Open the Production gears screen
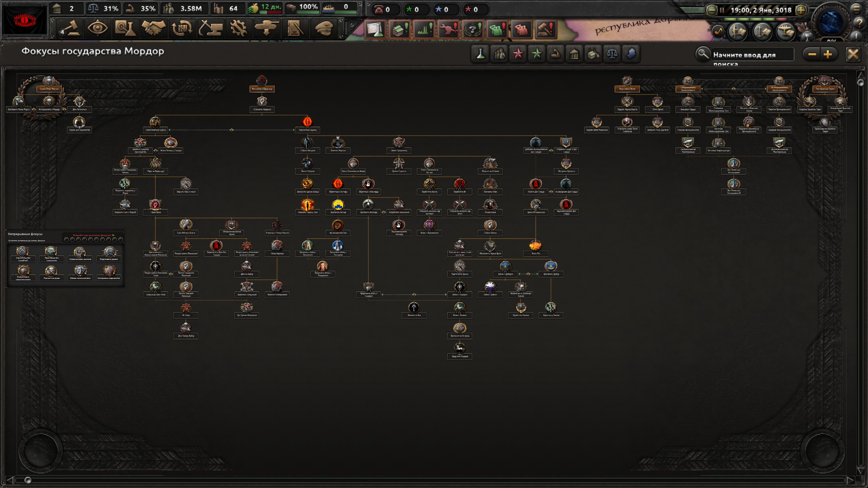This screenshot has height=488, width=868. point(238,28)
